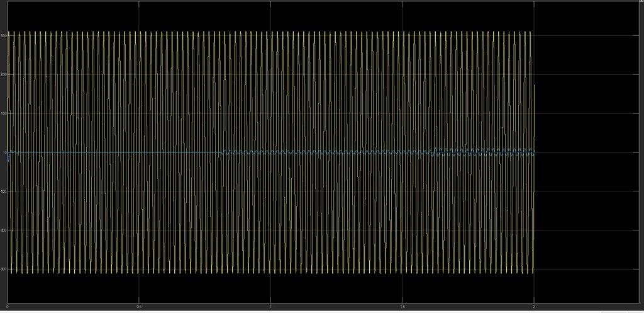Select the negative 200 Y-axis tick label
This screenshot has height=313, width=644.
coord(3,230)
